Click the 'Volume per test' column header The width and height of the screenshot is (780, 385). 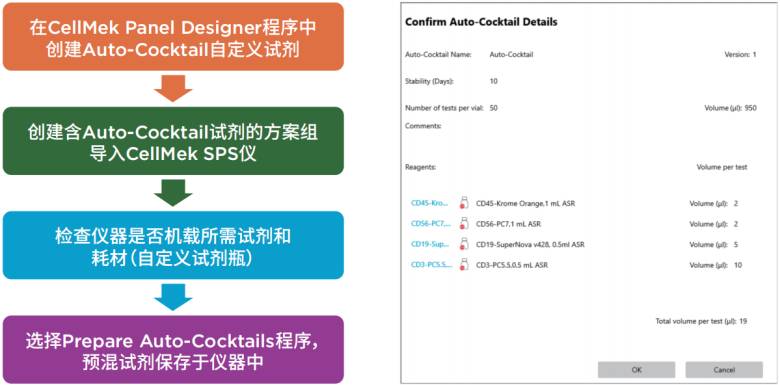click(x=722, y=167)
